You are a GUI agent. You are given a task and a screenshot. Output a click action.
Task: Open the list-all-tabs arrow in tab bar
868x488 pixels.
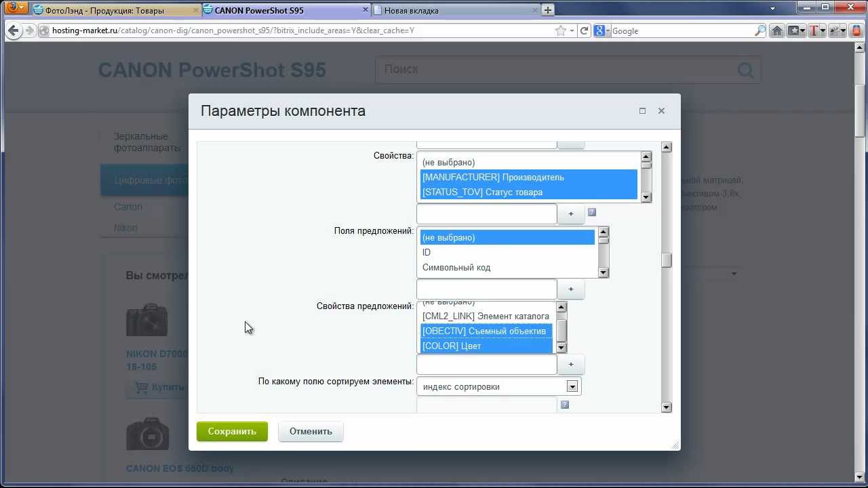tap(773, 9)
